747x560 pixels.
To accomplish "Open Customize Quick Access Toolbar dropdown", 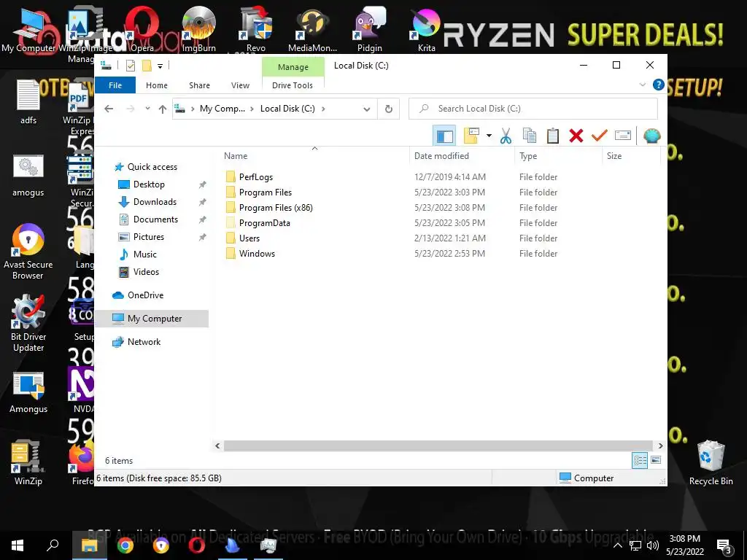I will click(x=160, y=66).
